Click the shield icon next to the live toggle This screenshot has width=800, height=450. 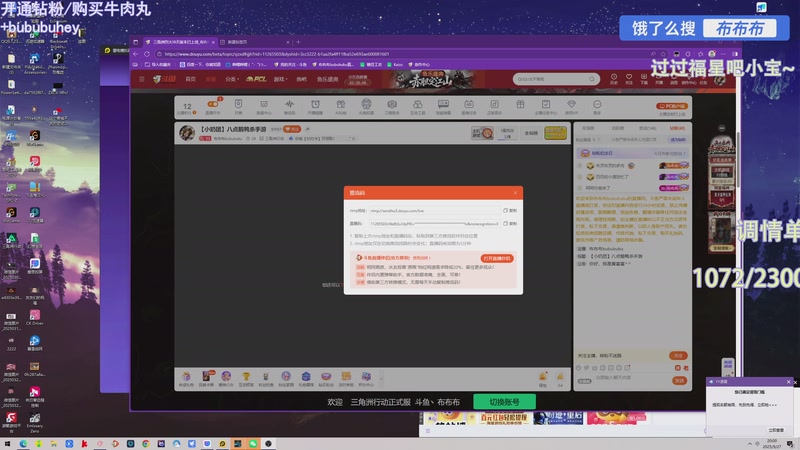coord(238,106)
